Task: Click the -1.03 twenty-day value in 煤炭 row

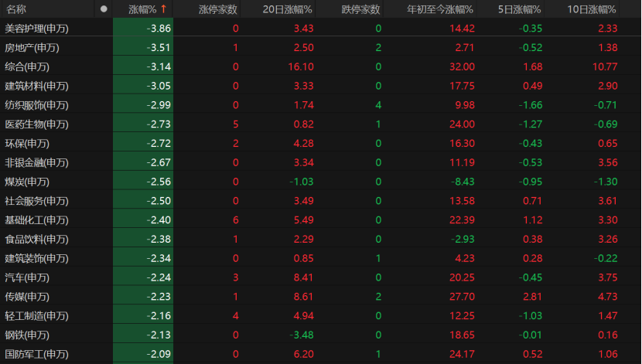Action: click(302, 182)
